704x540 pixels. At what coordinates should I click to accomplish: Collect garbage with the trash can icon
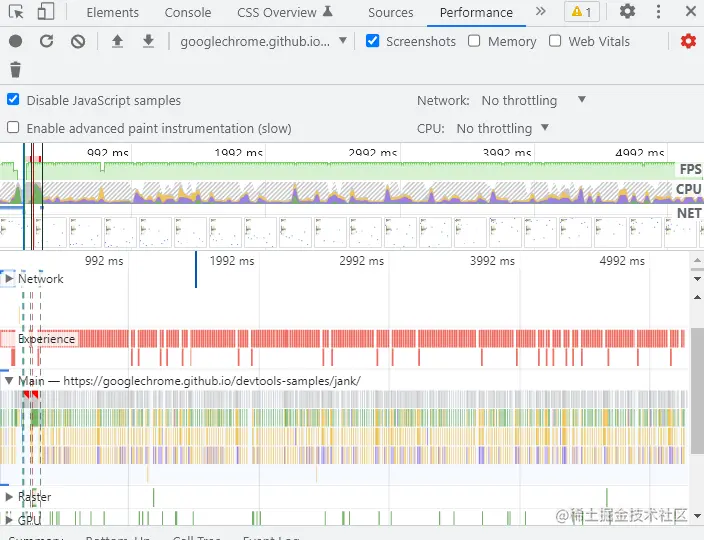pos(15,70)
